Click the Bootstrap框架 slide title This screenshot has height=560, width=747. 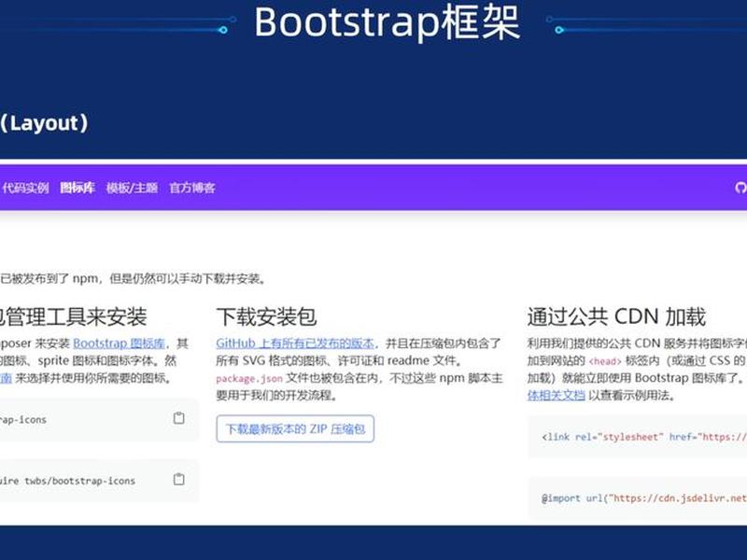click(387, 22)
